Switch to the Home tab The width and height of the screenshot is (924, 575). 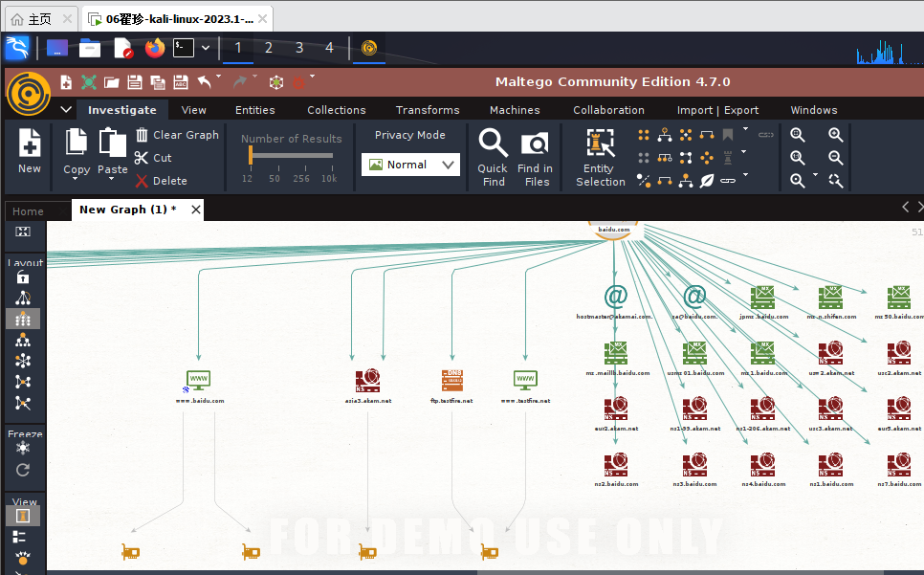pos(29,210)
